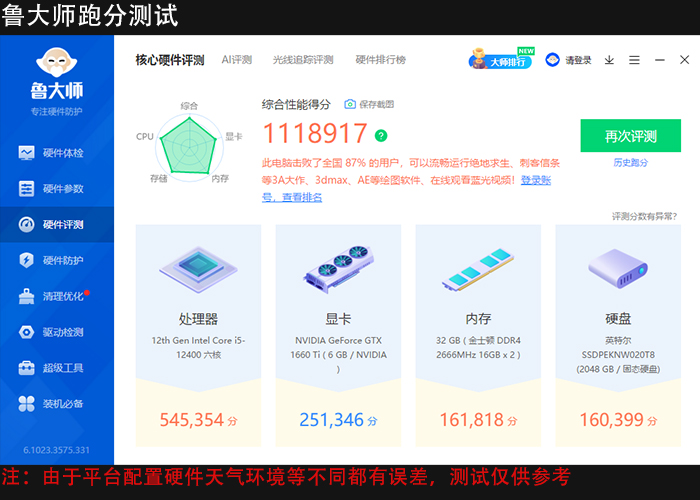Click the green 再次评测 button
Screen dimensions: 700x500
click(x=630, y=135)
